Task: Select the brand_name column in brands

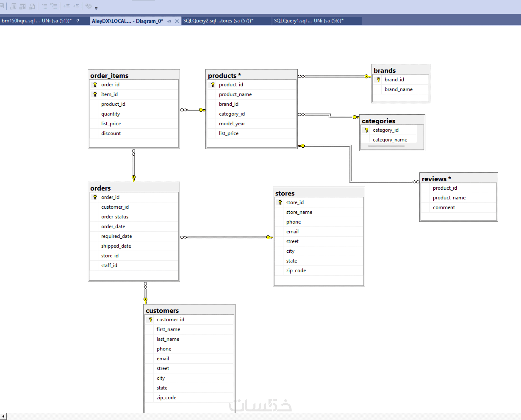Action: coord(401,89)
